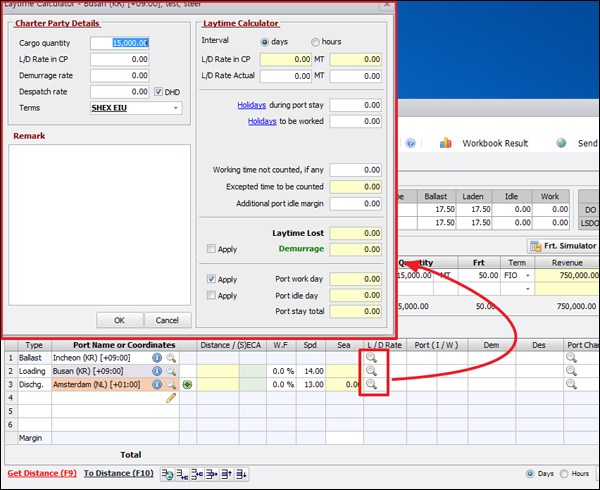Open Holidays during port stay link
The image size is (600, 490).
(x=251, y=105)
